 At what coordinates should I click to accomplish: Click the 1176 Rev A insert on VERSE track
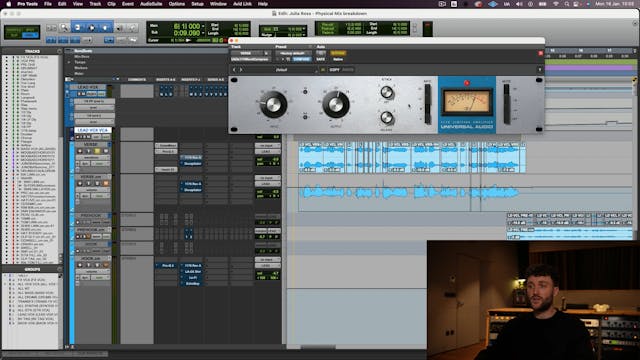click(x=191, y=157)
